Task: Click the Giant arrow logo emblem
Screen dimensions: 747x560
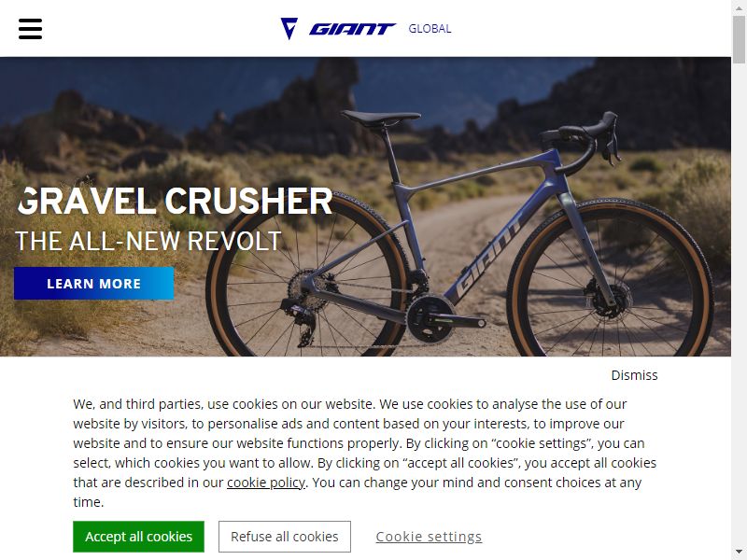Action: [x=289, y=29]
